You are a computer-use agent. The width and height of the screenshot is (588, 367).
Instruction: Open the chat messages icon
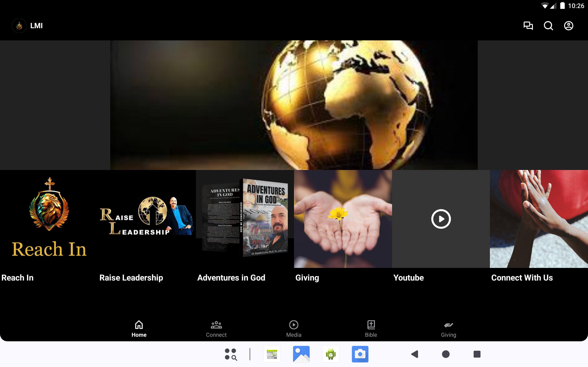coord(528,26)
